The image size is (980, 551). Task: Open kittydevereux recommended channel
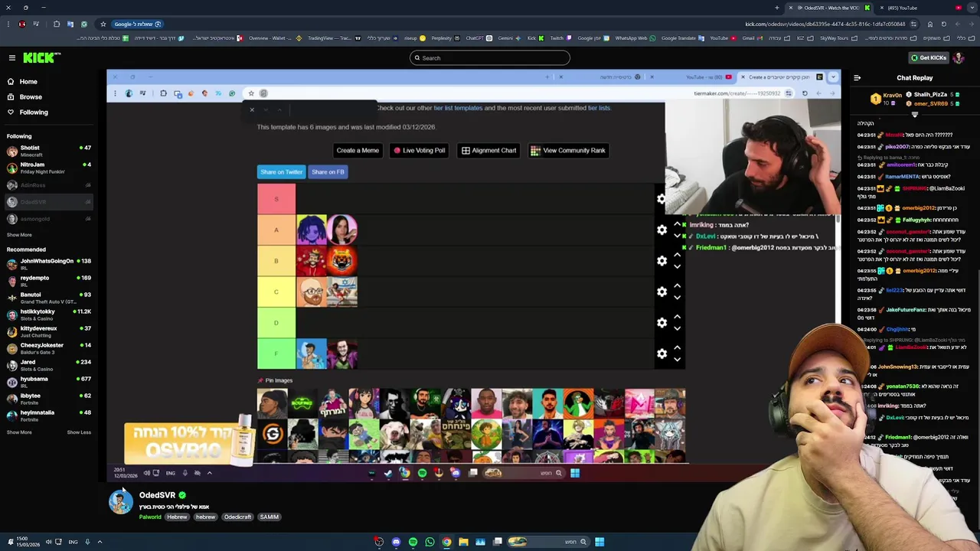click(47, 331)
